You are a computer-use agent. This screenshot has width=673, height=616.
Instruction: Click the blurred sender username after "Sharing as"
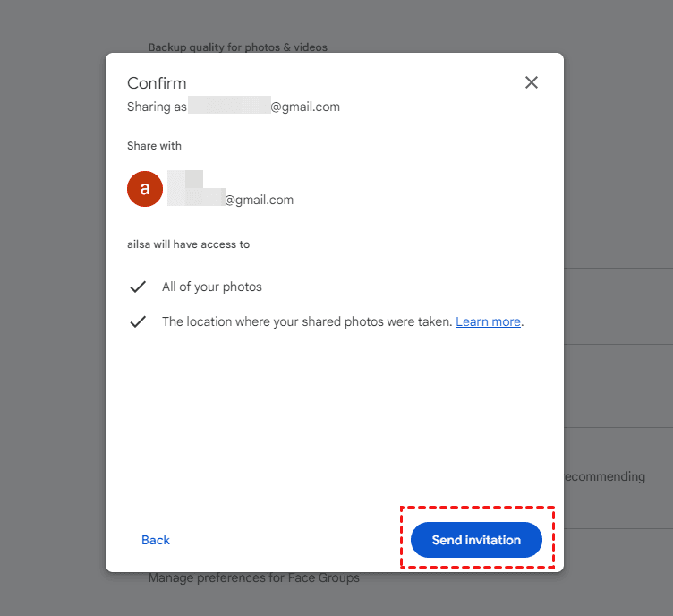229,107
